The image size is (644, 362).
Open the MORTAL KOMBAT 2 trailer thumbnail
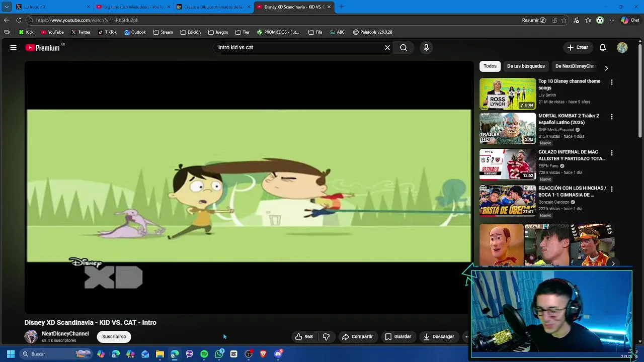pyautogui.click(x=508, y=128)
